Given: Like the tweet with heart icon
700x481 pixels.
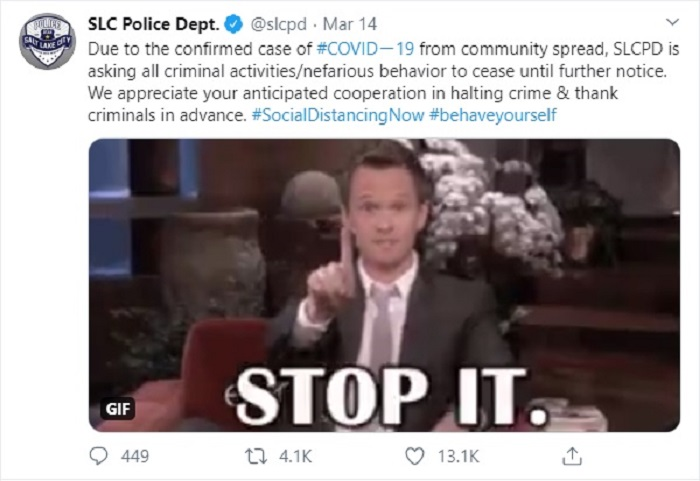Looking at the screenshot, I should point(415,456).
